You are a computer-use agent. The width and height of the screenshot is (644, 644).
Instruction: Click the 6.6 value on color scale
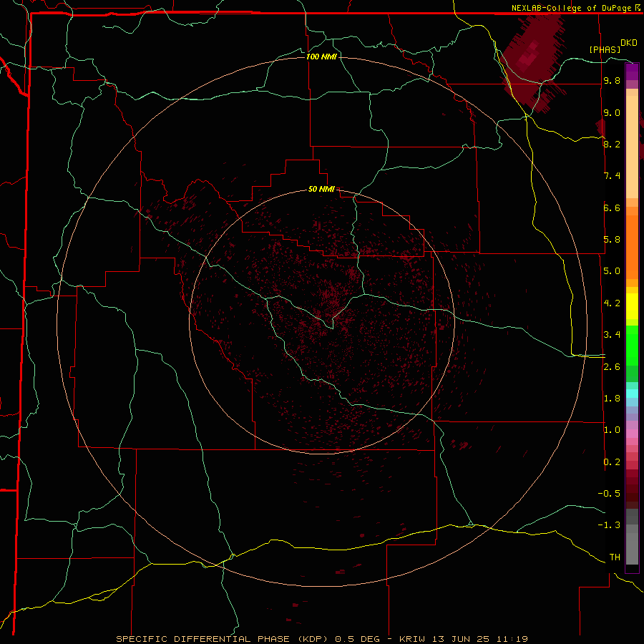pos(612,208)
